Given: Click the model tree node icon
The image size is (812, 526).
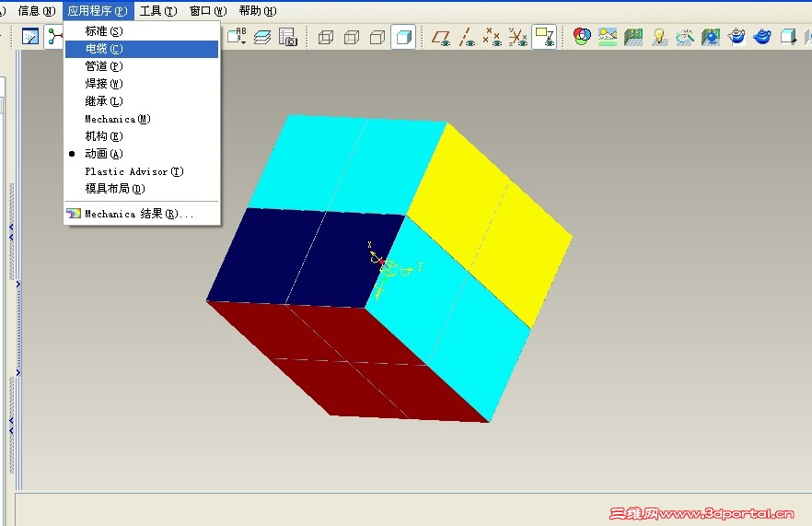Looking at the screenshot, I should tap(52, 37).
